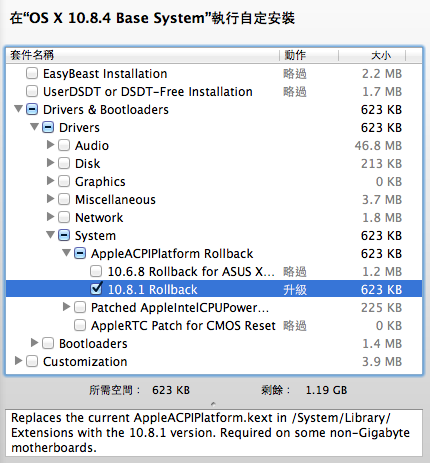Viewport: 430px width, 463px height.
Task: Check the Audio drivers checkbox
Action: (64, 145)
